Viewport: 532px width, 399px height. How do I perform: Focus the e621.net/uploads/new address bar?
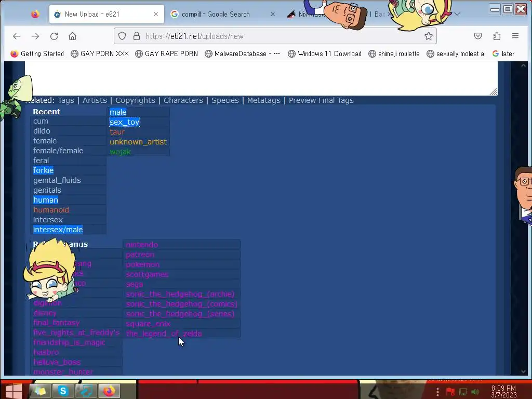[x=275, y=36]
